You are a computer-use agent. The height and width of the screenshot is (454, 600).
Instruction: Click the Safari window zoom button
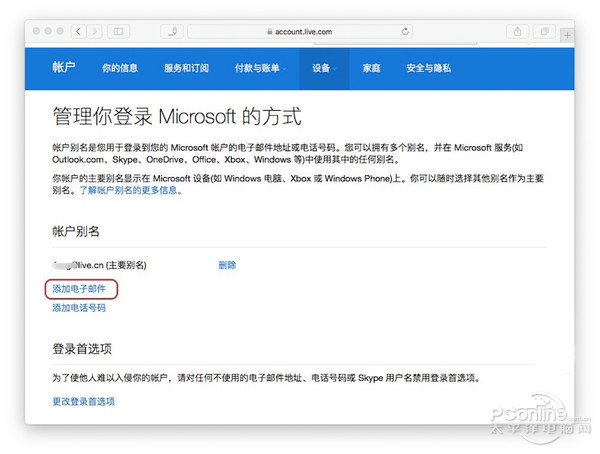[x=60, y=31]
